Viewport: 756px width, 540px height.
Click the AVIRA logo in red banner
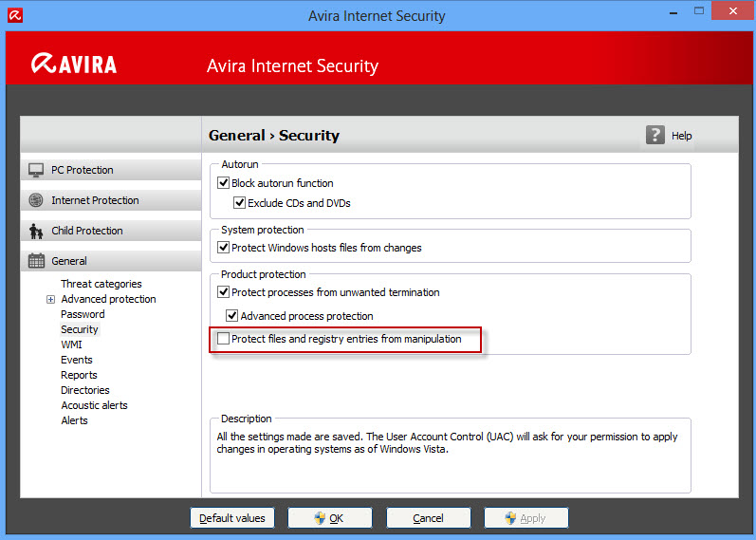[x=74, y=64]
